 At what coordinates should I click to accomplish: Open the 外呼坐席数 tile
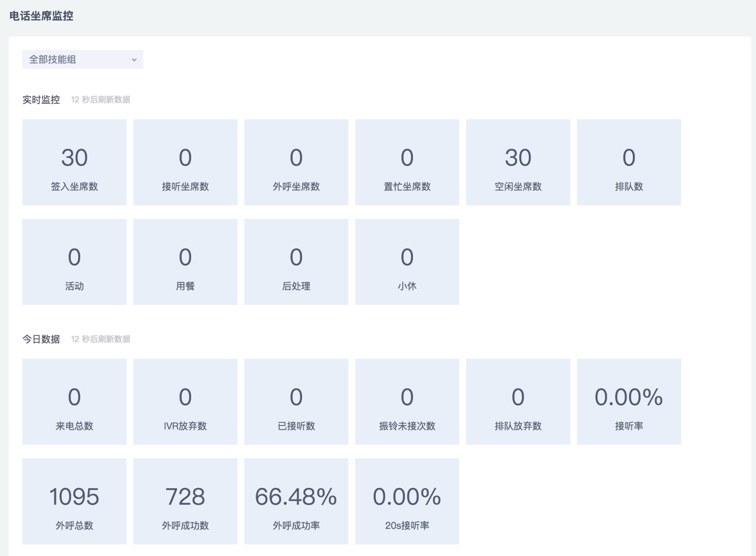point(296,162)
